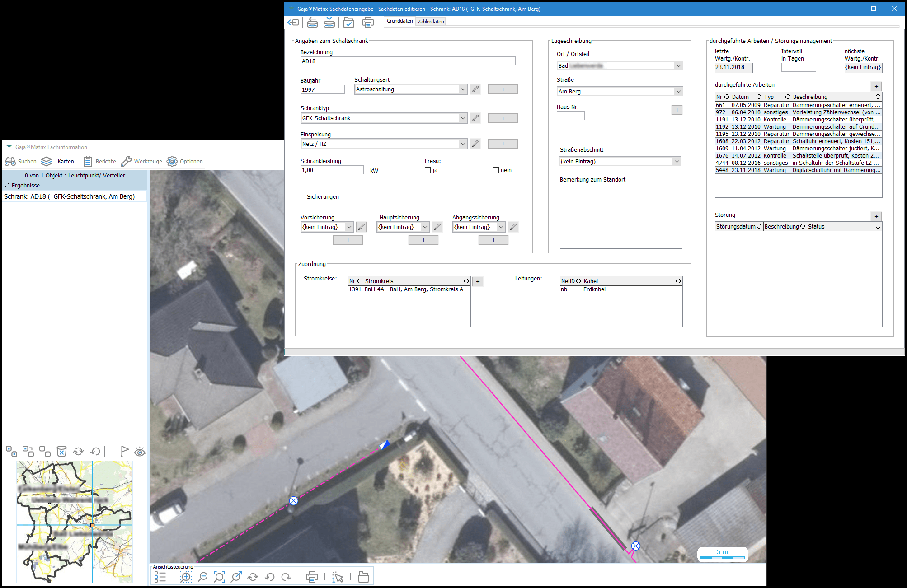Expand the Straßenabschnitt dropdown
Image resolution: width=907 pixels, height=588 pixels.
677,162
